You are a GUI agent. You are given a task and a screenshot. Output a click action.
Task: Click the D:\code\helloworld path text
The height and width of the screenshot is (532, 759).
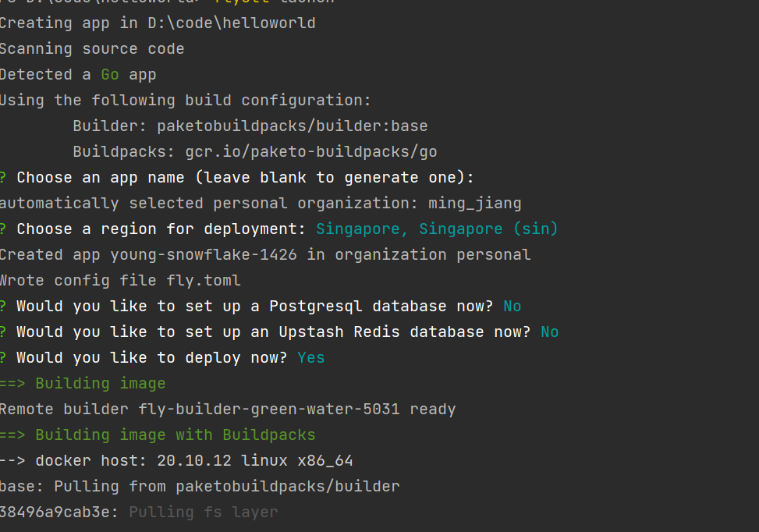231,23
